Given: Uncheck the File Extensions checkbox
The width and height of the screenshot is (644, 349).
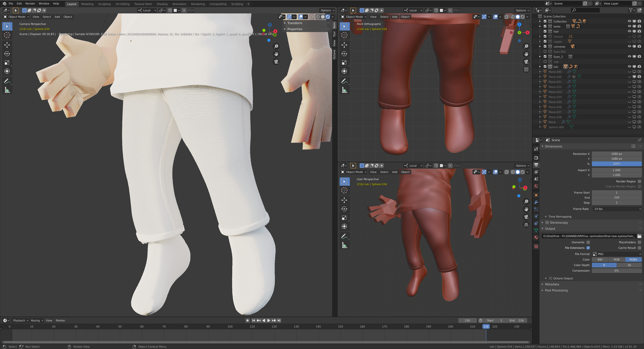Looking at the screenshot, I should click(x=588, y=248).
